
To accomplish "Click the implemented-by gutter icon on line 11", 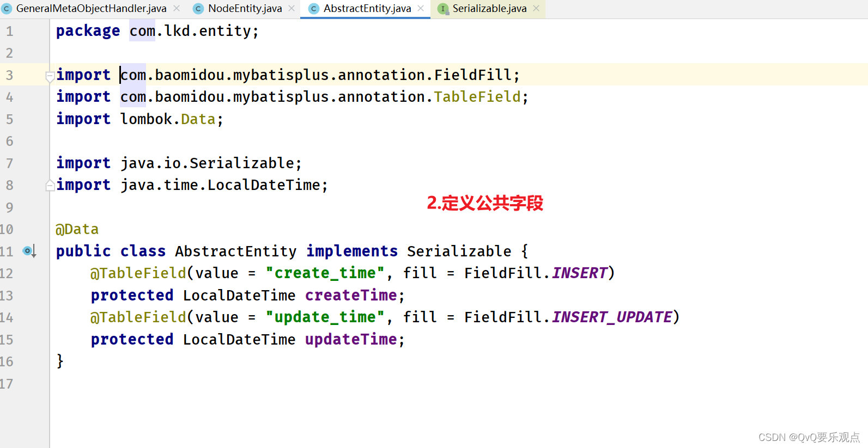I will pyautogui.click(x=29, y=251).
